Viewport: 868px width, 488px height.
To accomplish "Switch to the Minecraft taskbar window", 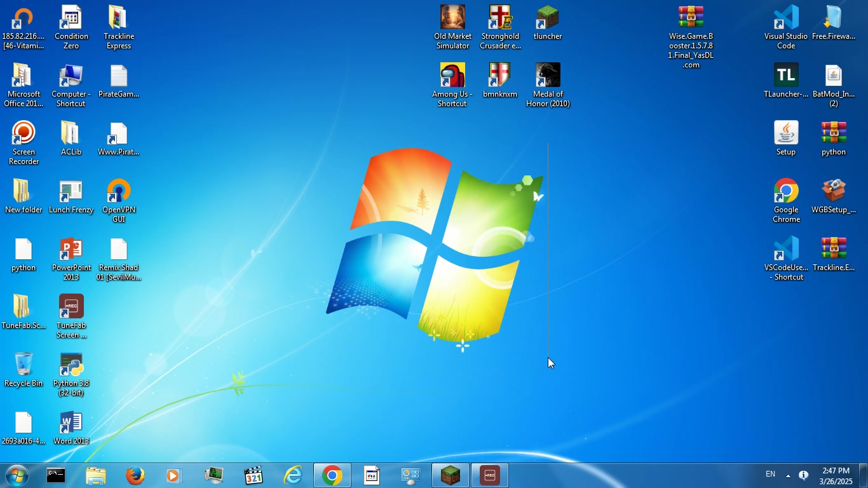I will coord(451,476).
